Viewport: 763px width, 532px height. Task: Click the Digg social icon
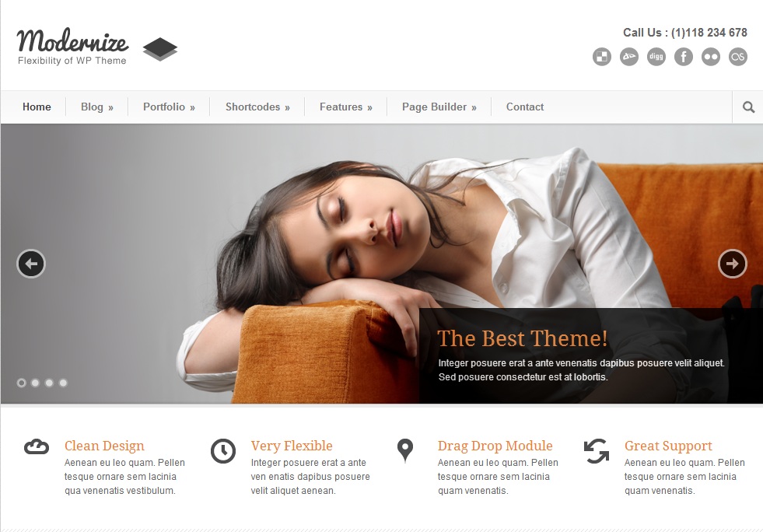coord(656,57)
